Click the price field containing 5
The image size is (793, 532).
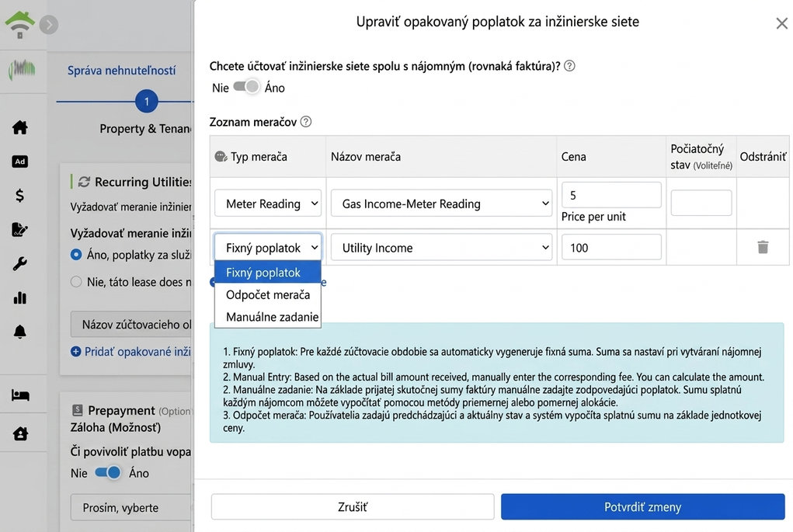(611, 195)
